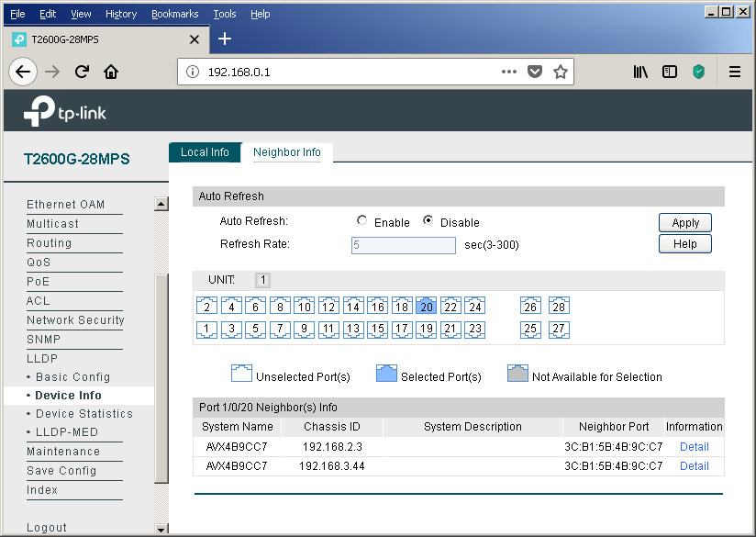Select port 10 icon
The width and height of the screenshot is (756, 537).
point(305,306)
